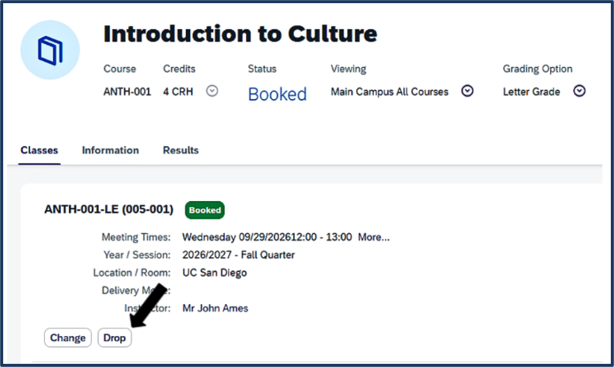
Task: Click the Introduction to Culture title
Action: click(240, 34)
